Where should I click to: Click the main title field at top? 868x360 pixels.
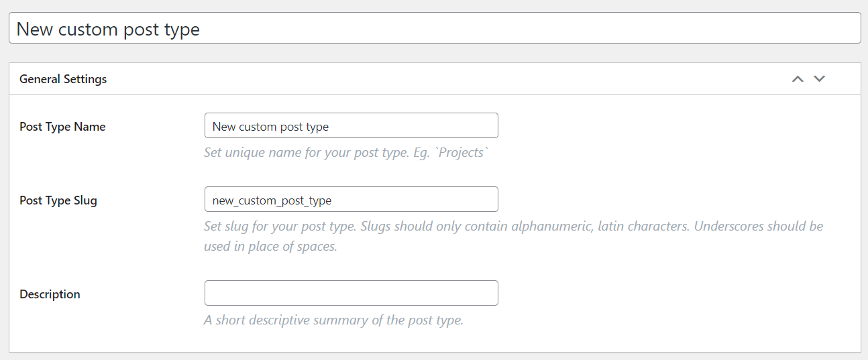pos(434,29)
